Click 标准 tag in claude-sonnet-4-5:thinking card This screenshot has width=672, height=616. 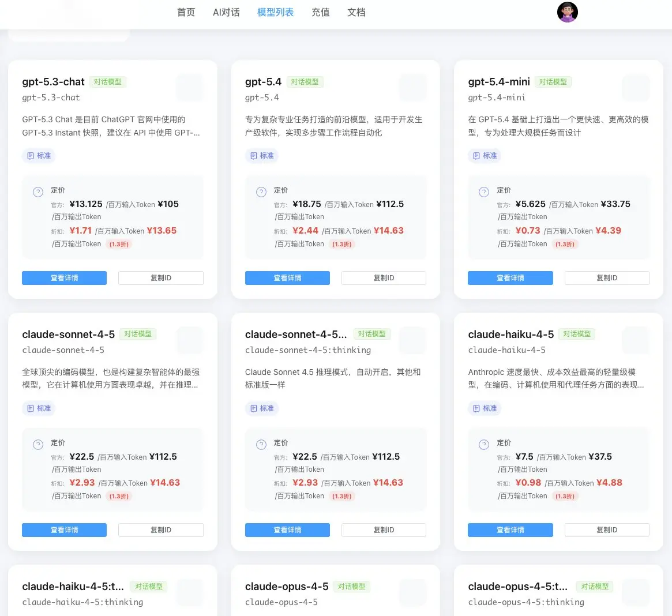tap(262, 408)
